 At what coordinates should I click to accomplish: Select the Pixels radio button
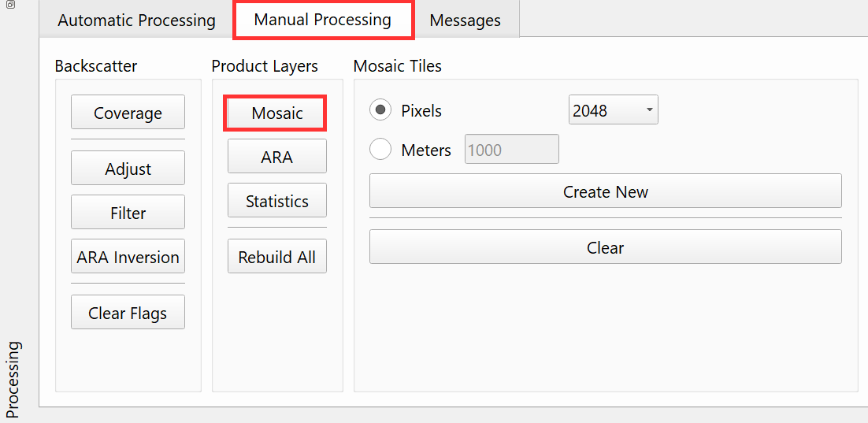pyautogui.click(x=380, y=110)
